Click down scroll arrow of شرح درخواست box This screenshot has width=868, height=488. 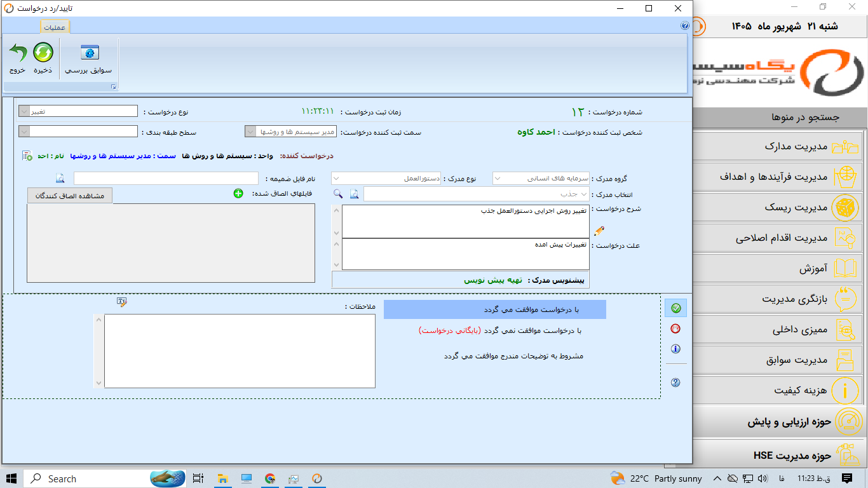point(337,233)
